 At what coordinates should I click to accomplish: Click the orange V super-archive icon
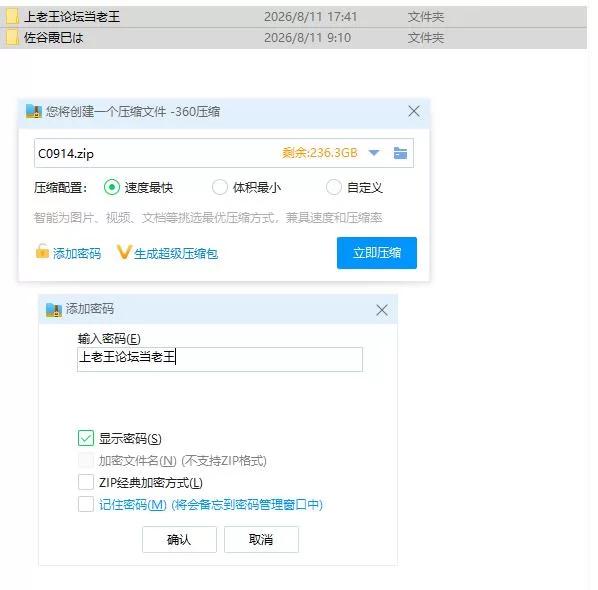point(124,252)
